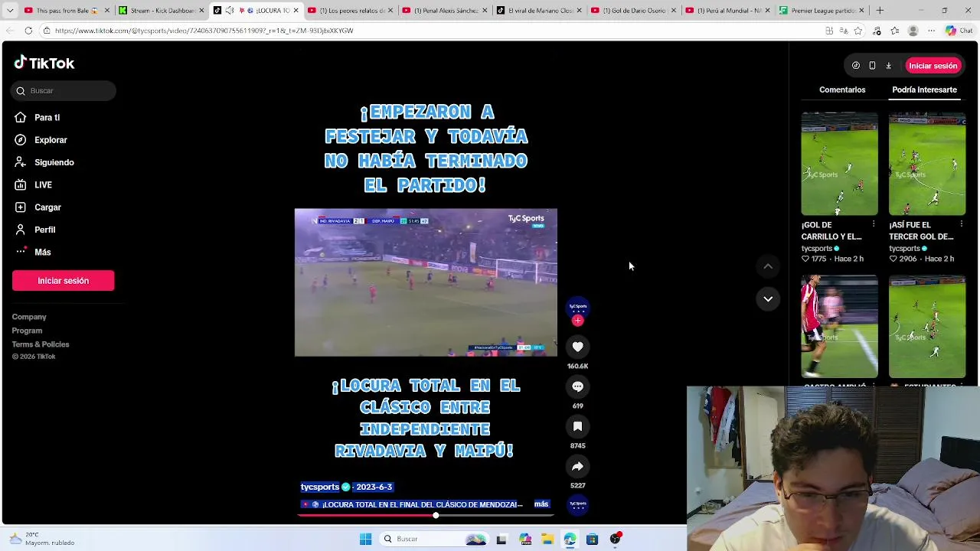Unmute the tab via speaker icon

click(x=230, y=11)
